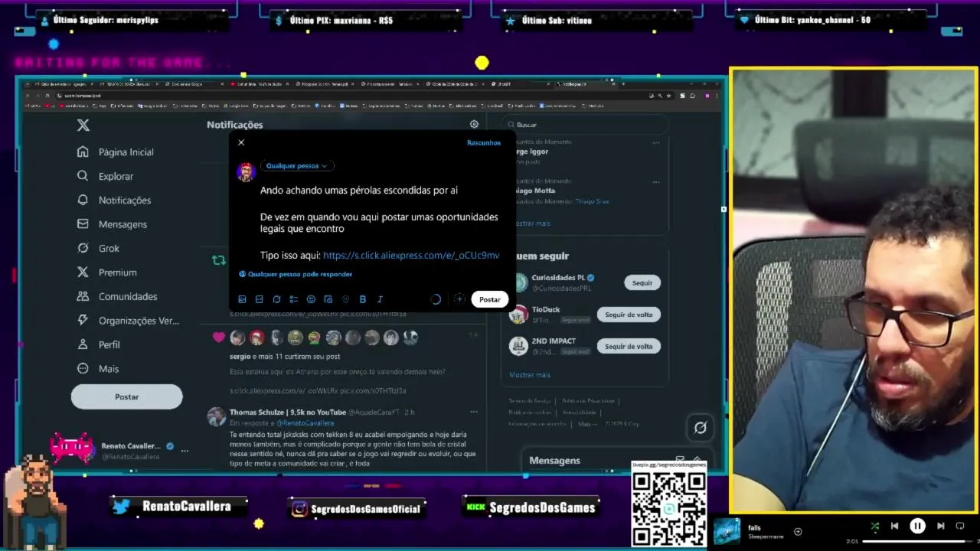Open Organizações Verificadas in sidebar
Image resolution: width=980 pixels, height=551 pixels.
[x=128, y=321]
